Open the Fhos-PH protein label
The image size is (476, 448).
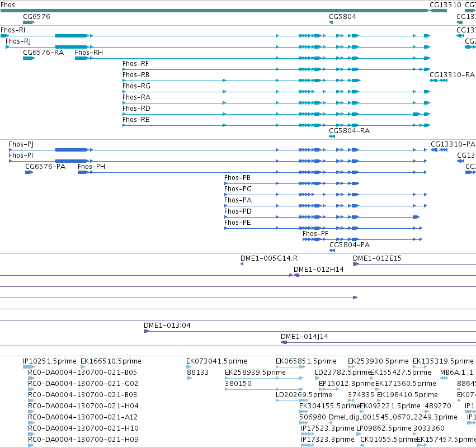[91, 167]
